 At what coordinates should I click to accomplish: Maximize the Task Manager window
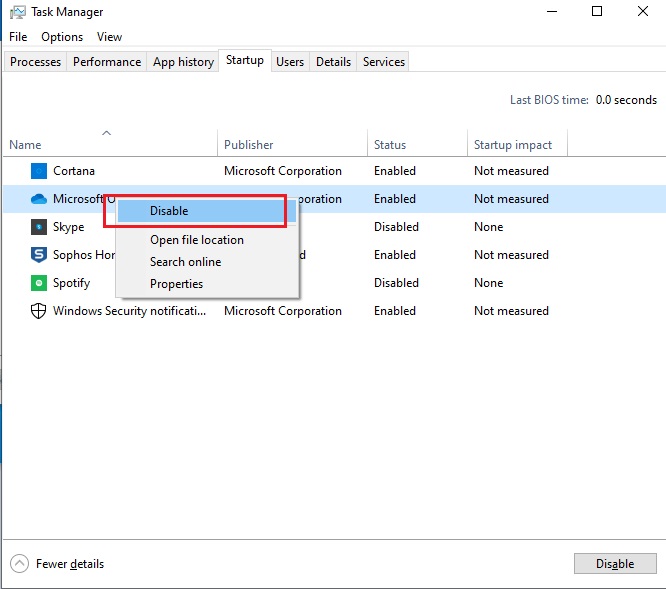(597, 11)
